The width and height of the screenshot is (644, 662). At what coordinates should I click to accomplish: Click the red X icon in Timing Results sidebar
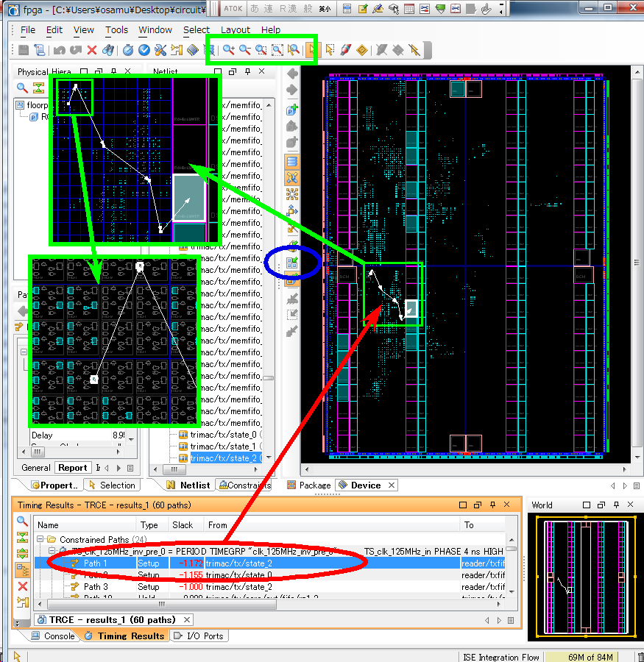click(23, 586)
